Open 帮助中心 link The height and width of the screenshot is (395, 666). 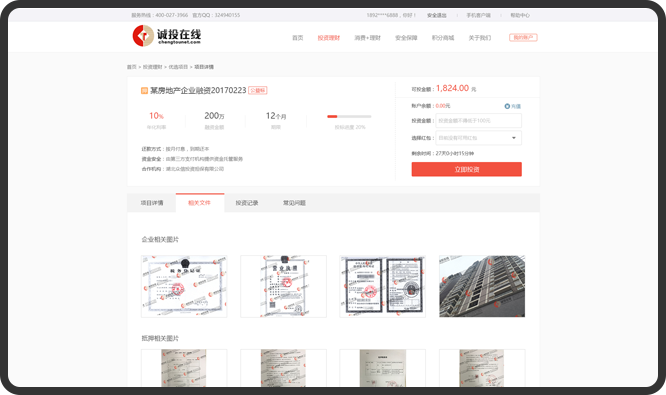pos(520,15)
